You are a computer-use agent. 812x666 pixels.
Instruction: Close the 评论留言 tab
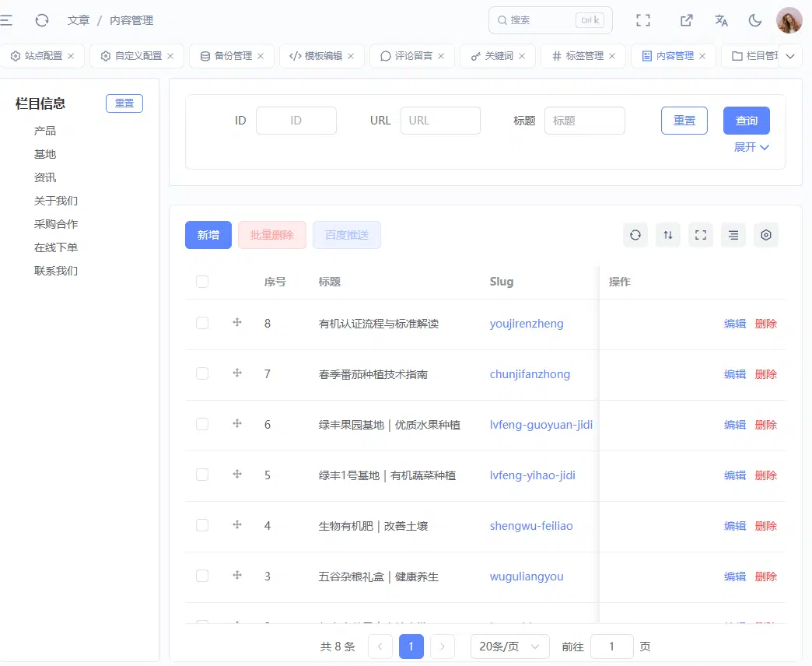pos(441,56)
